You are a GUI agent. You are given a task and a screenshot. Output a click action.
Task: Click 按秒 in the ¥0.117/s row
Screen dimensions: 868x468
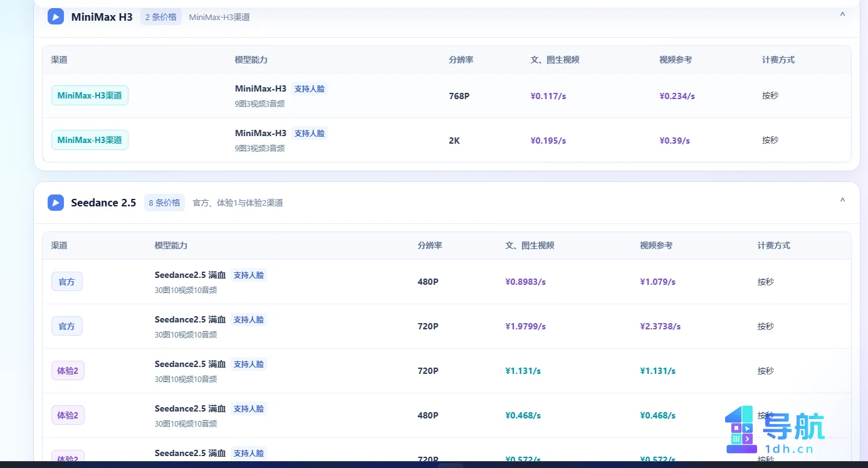[770, 95]
